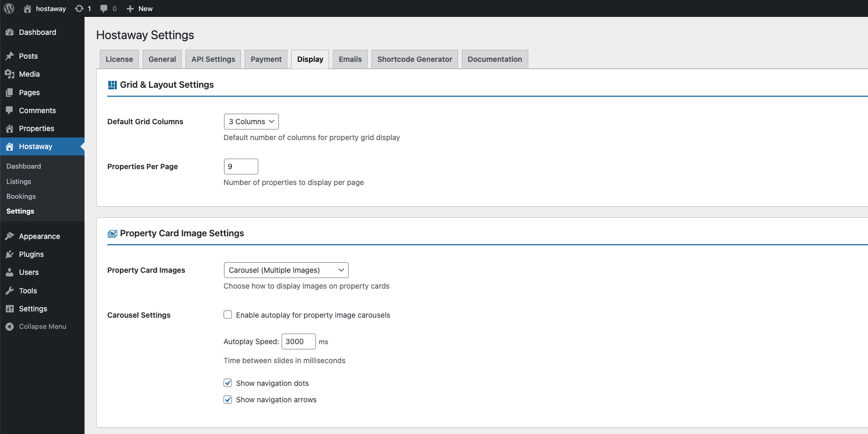Click the Pages icon in sidebar
868x434 pixels.
pyautogui.click(x=10, y=93)
